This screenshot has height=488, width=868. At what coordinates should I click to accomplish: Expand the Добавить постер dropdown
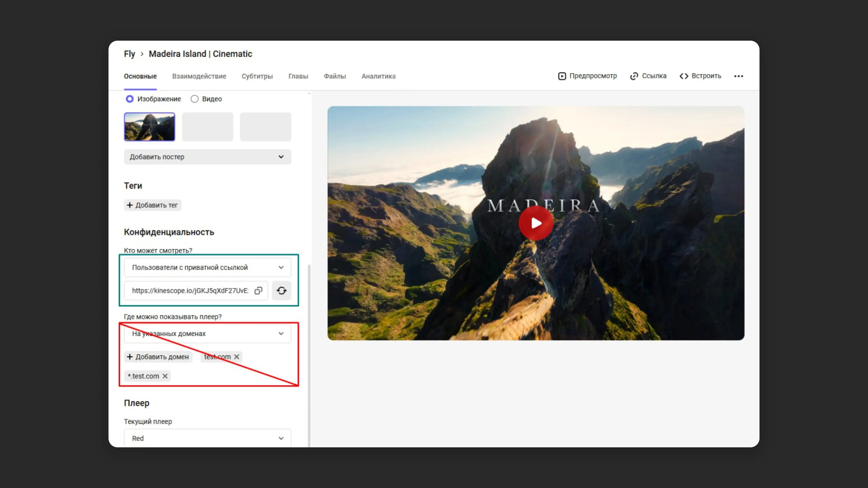pos(207,157)
